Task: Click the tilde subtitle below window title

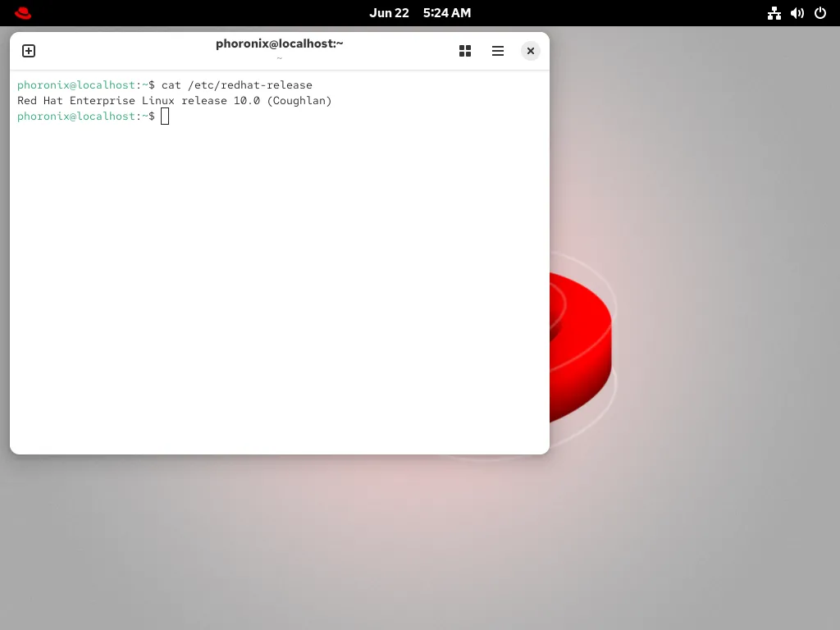Action: click(x=279, y=58)
